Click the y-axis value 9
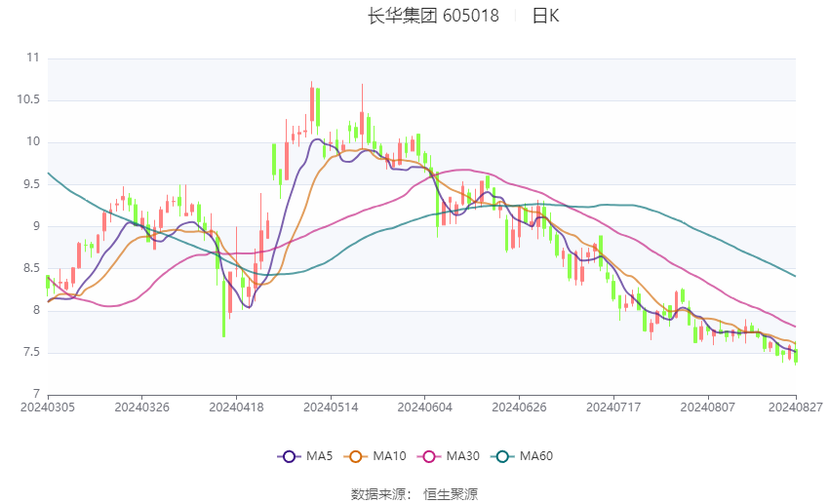Image resolution: width=829 pixels, height=504 pixels. 36,226
